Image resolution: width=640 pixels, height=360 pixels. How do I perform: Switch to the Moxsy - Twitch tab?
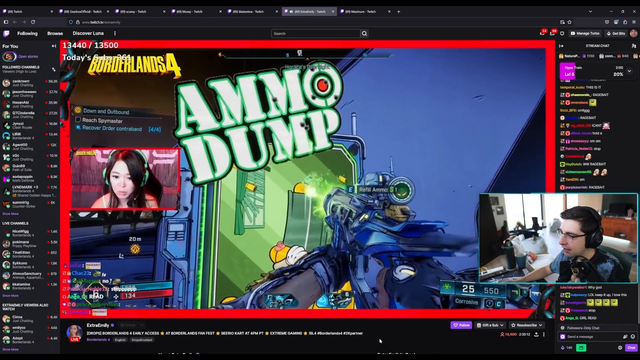(196, 11)
